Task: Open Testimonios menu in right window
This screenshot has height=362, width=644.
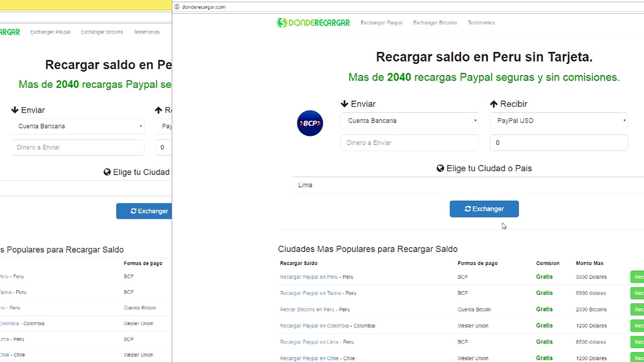Action: coord(481,22)
